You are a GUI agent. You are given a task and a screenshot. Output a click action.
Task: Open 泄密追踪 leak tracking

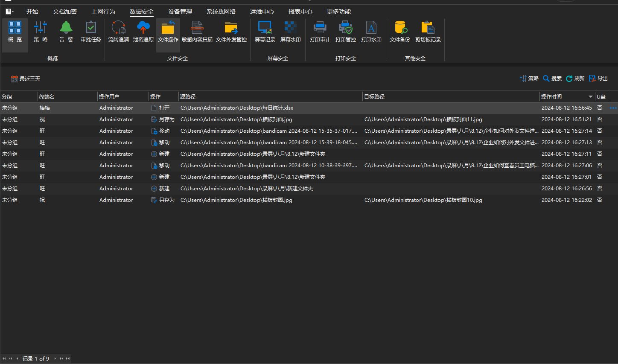[143, 32]
